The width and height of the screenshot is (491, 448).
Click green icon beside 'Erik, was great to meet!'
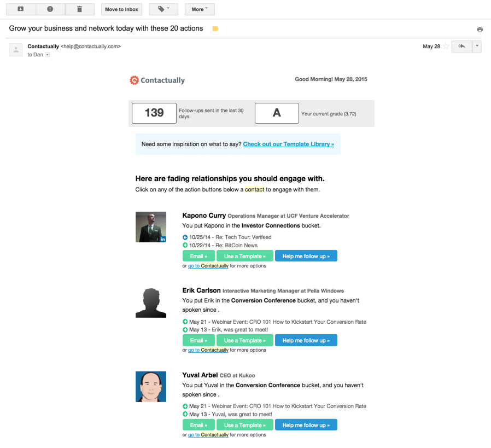click(185, 330)
